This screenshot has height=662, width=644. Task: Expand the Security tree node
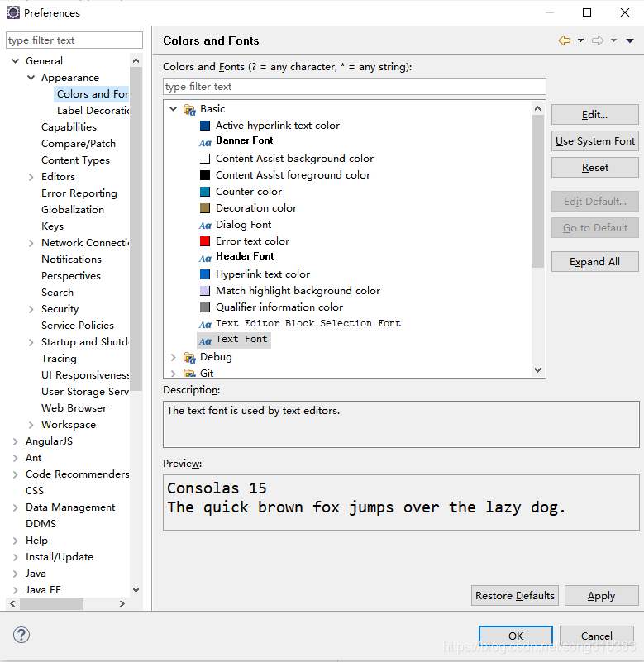tap(31, 309)
